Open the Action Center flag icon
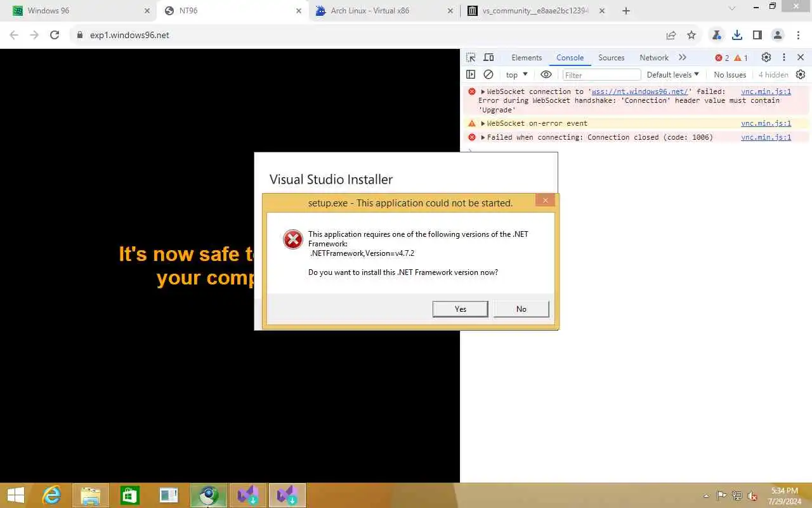Image resolution: width=812 pixels, height=508 pixels. pyautogui.click(x=721, y=496)
